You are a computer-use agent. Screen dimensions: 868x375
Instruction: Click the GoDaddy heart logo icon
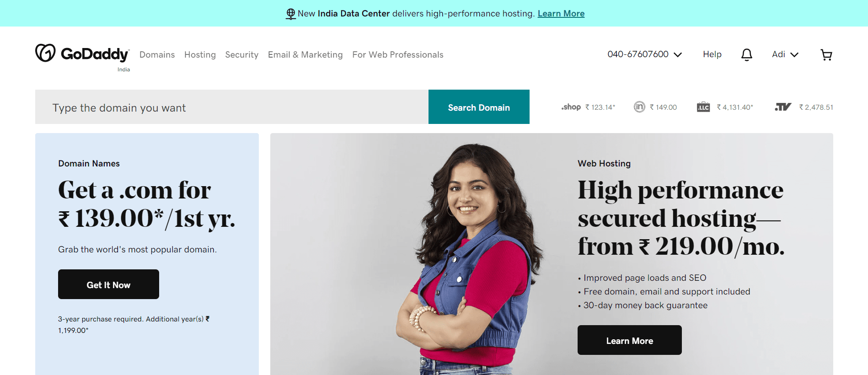click(x=45, y=53)
